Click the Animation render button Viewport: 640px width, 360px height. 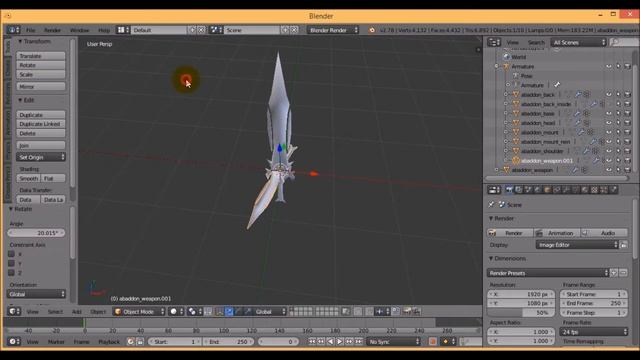tap(557, 233)
